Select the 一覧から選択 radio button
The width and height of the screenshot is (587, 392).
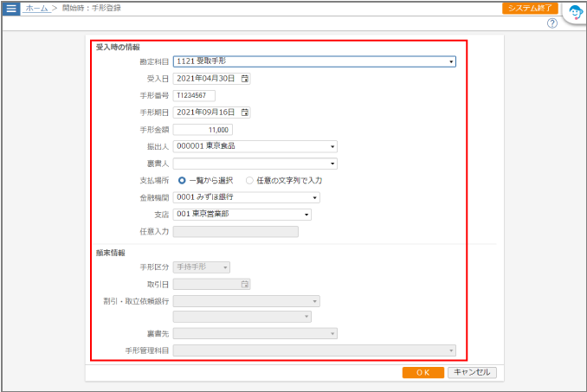pyautogui.click(x=182, y=181)
